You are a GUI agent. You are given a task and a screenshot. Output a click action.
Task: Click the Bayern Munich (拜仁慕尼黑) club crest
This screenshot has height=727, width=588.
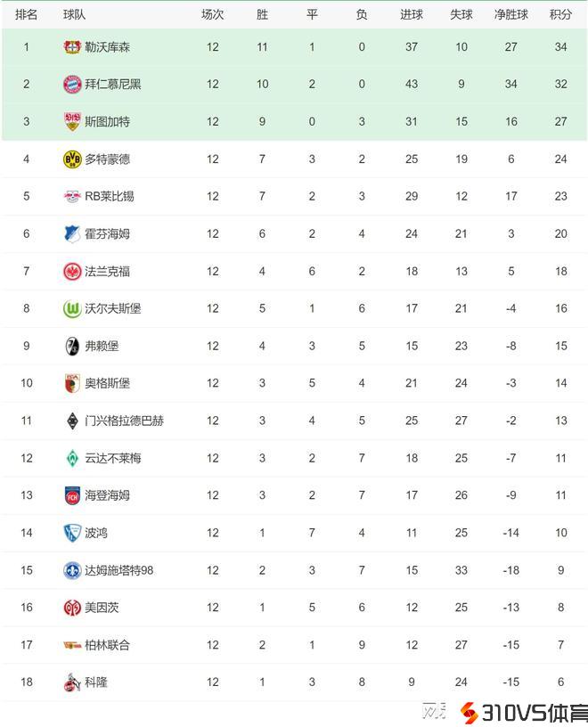pos(72,84)
